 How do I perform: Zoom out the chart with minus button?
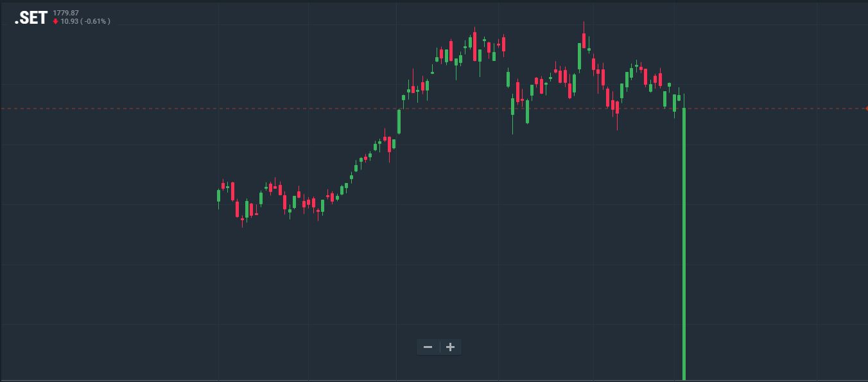(428, 347)
